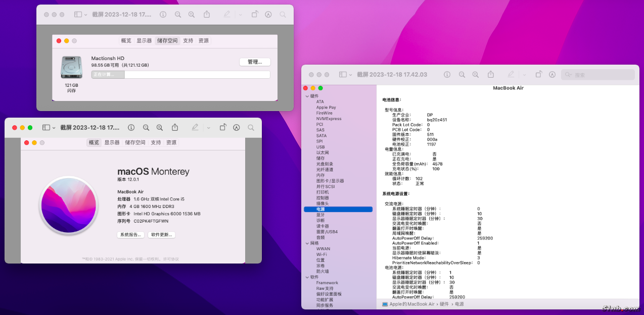
Task: Click the 管理... button for Mactionsh HD
Action: coord(255,62)
